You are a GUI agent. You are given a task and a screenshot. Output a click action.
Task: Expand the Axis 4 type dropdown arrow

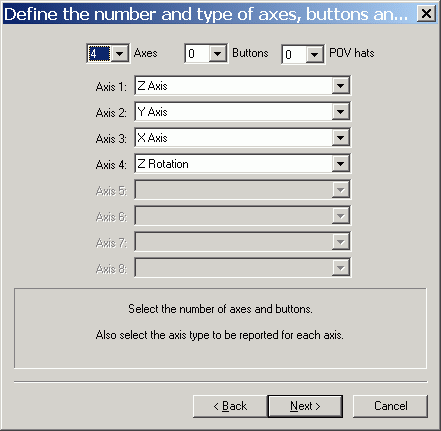[x=340, y=164]
